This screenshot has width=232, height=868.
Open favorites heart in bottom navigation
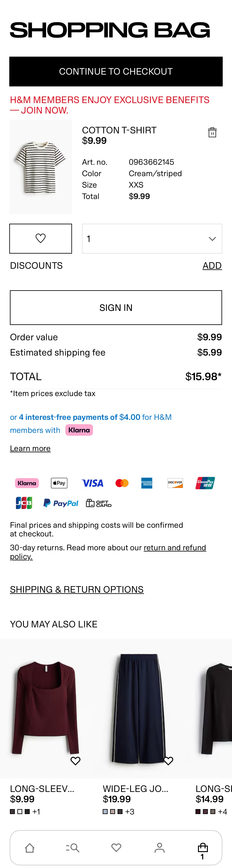(116, 848)
